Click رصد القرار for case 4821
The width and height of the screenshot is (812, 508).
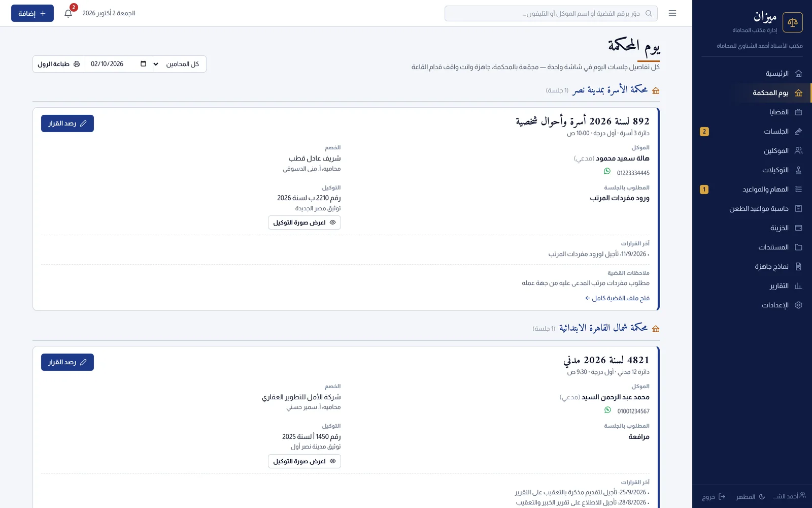[67, 362]
